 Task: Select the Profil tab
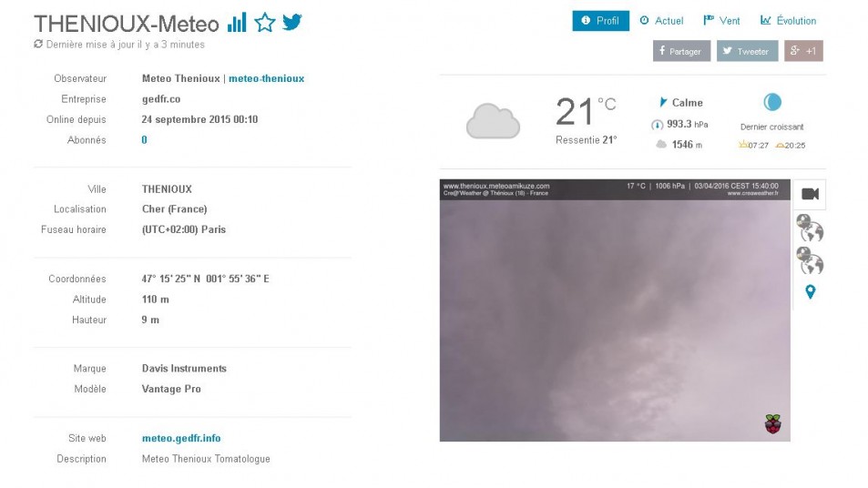600,20
